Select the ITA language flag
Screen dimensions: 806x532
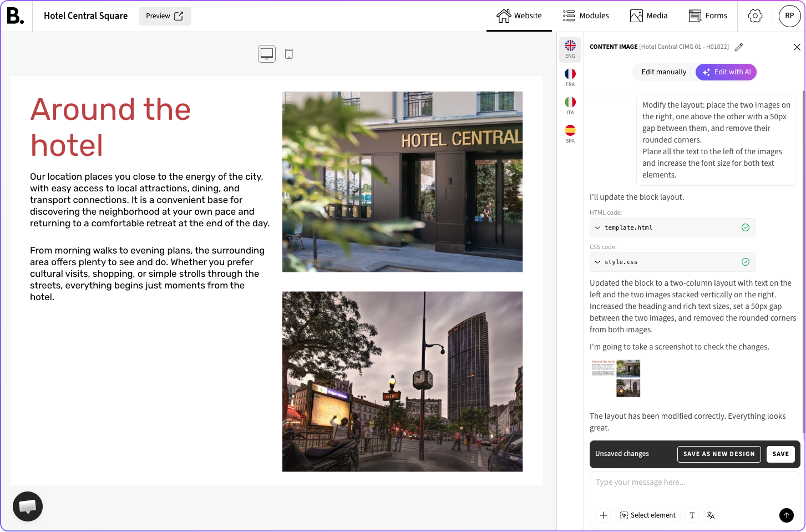click(x=570, y=106)
